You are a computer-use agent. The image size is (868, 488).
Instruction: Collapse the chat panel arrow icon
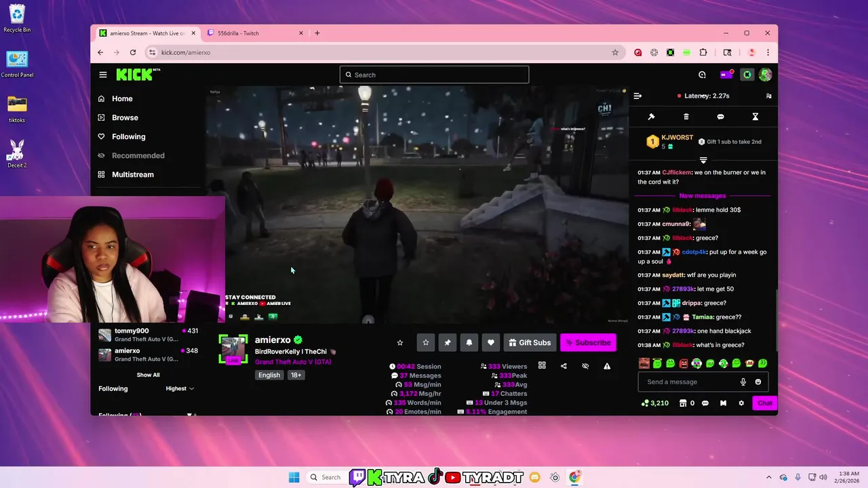coord(637,96)
